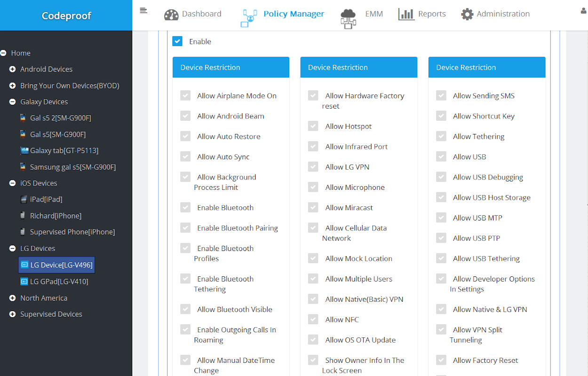Toggle Allow NFC checkbox
588x376 pixels.
313,319
